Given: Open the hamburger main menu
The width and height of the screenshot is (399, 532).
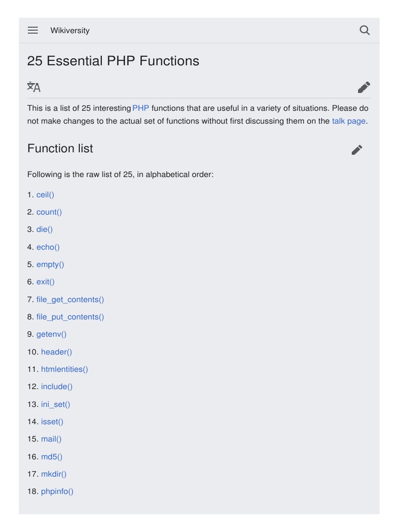Looking at the screenshot, I should pos(33,30).
